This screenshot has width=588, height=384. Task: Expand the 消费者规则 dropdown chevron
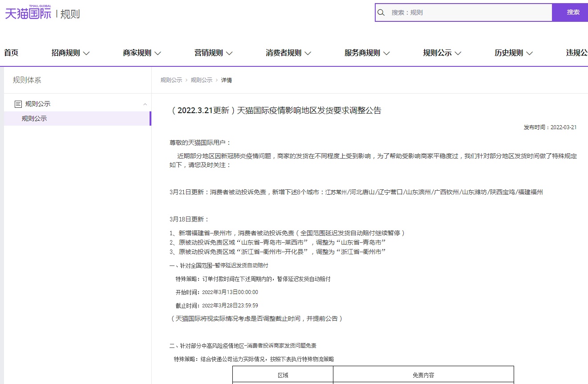tap(308, 53)
